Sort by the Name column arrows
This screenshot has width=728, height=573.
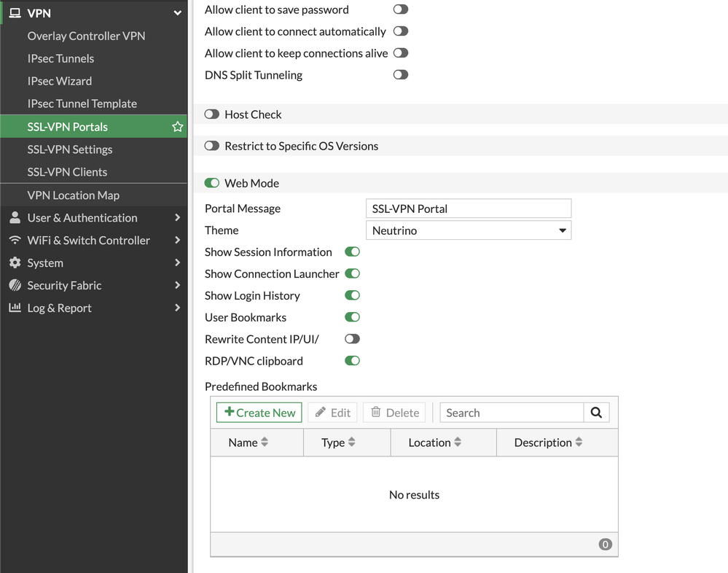[265, 443]
